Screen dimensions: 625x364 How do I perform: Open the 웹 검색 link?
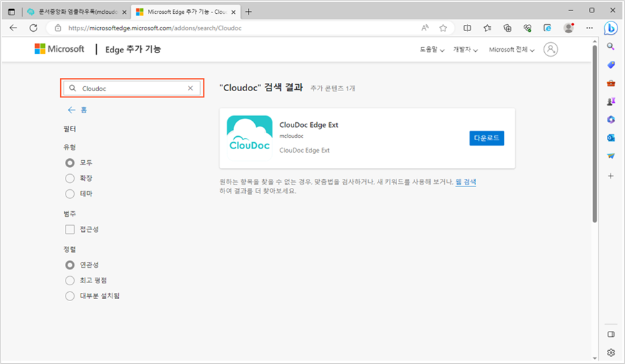coord(465,182)
